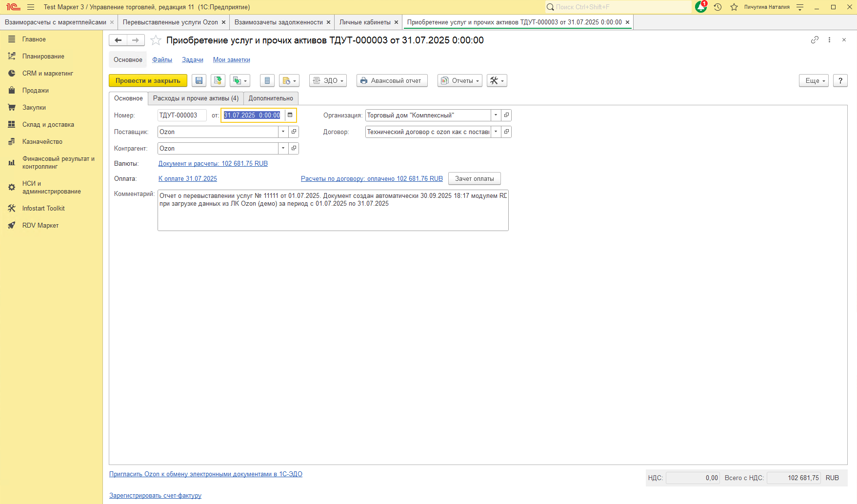Viewport: 857px width, 504px height.
Task: Click the global search field
Action: [x=618, y=7]
